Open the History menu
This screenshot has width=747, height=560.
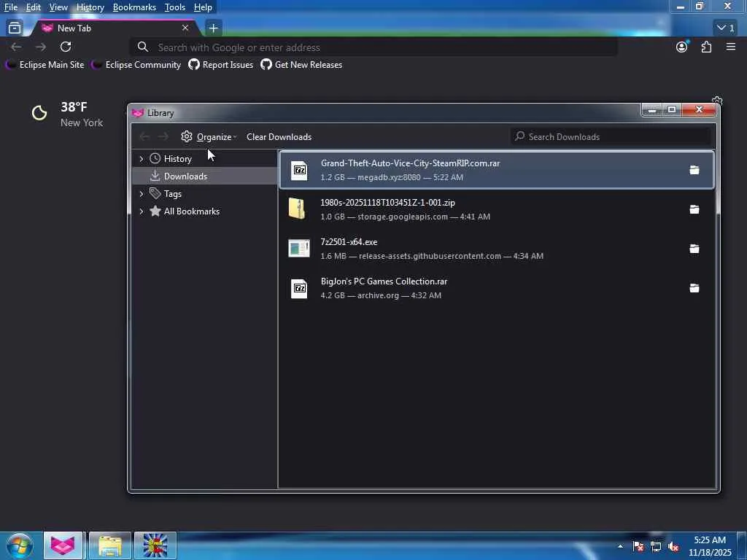point(90,7)
